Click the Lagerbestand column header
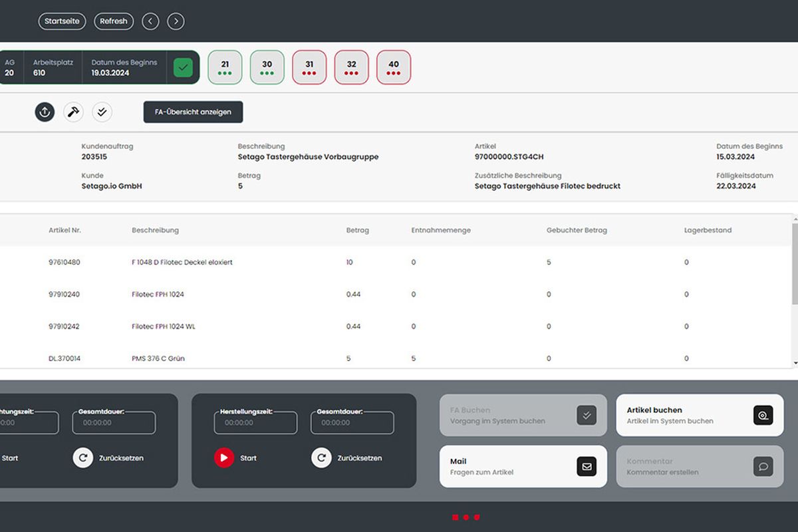 [x=708, y=230]
